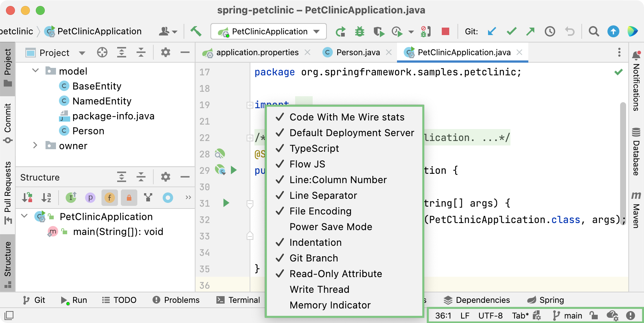
Task: Push commits with the green arrow icon
Action: point(530,31)
